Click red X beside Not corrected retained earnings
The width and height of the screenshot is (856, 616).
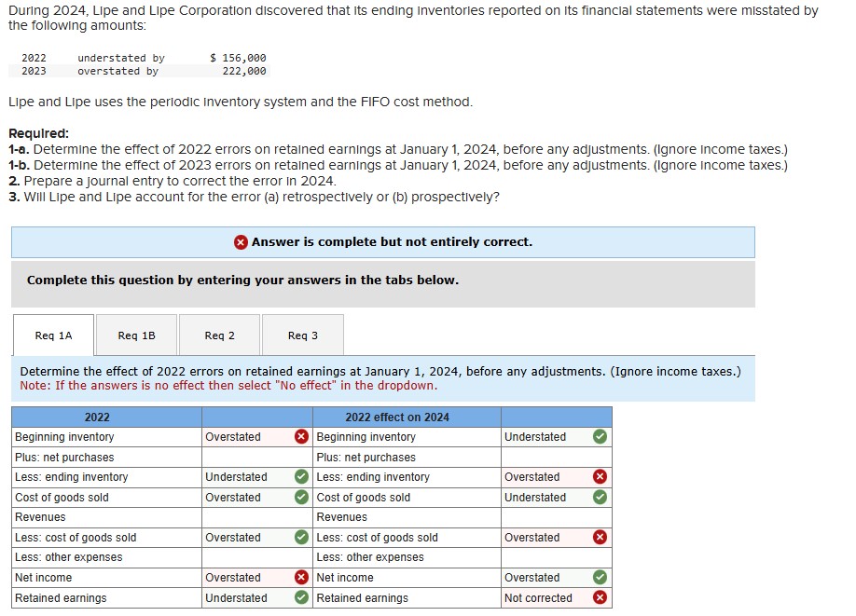(x=600, y=598)
